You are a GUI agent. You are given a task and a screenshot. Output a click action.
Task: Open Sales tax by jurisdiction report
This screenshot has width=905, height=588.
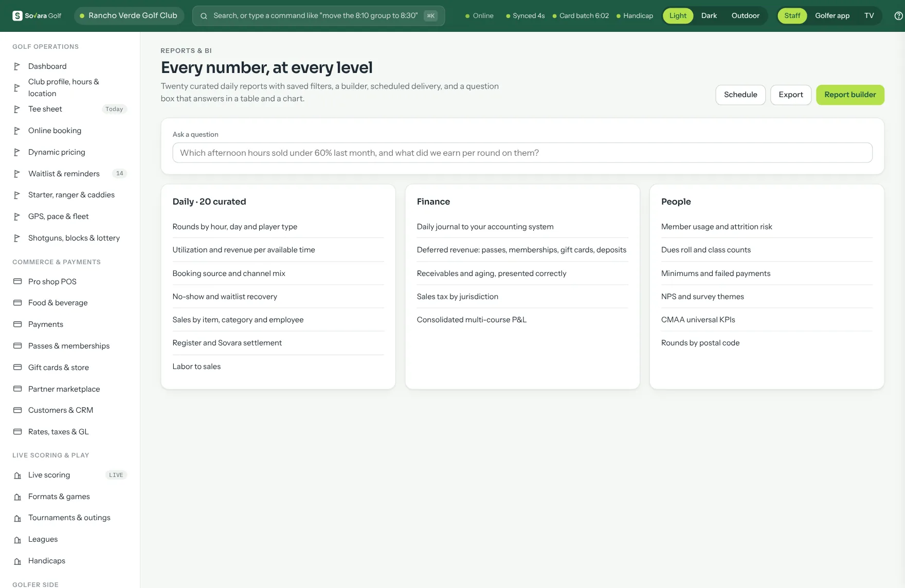tap(522, 297)
